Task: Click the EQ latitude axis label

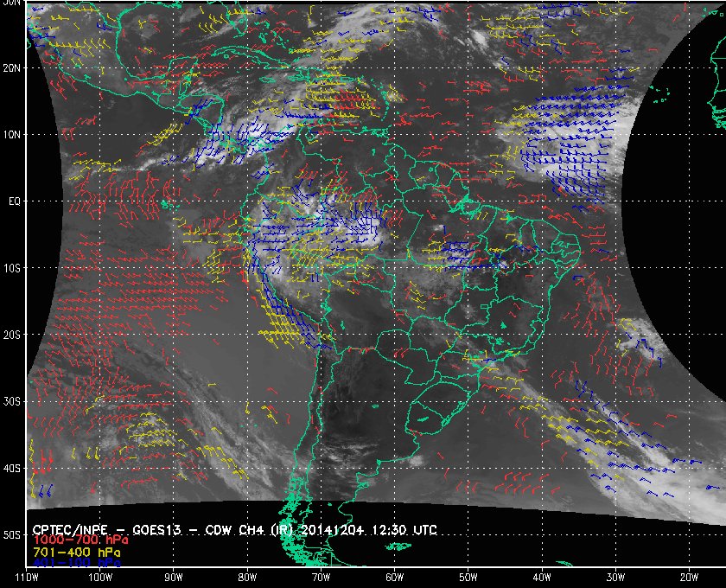Action: pos(15,201)
